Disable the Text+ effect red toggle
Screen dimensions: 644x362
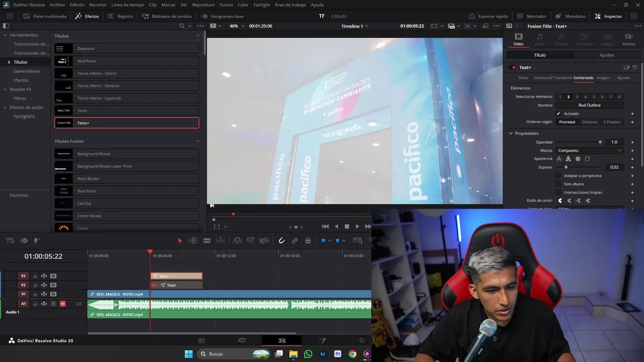pos(513,67)
